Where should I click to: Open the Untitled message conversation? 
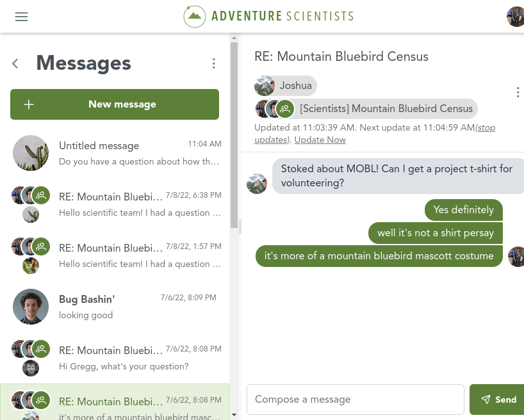(x=128, y=153)
